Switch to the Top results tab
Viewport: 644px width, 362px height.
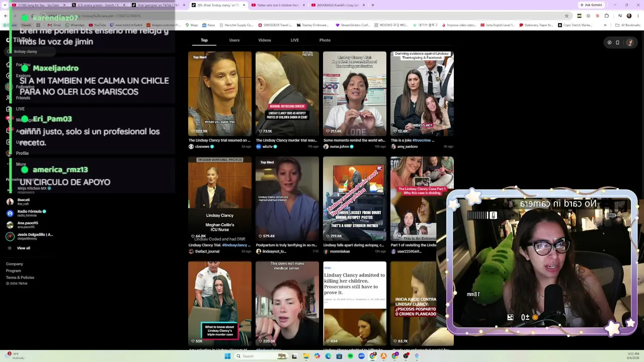click(204, 40)
